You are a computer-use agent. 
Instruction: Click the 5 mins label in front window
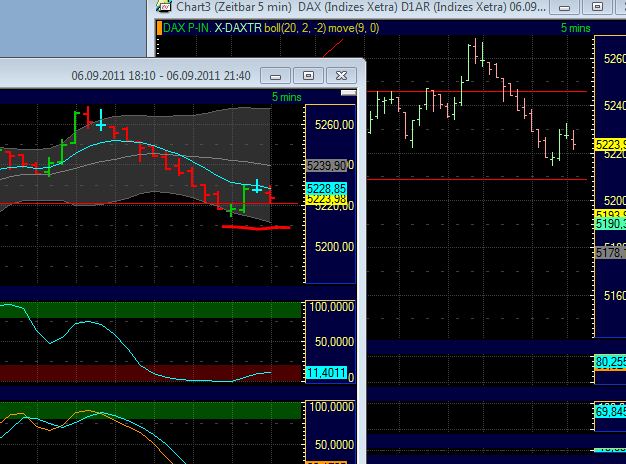pyautogui.click(x=287, y=97)
